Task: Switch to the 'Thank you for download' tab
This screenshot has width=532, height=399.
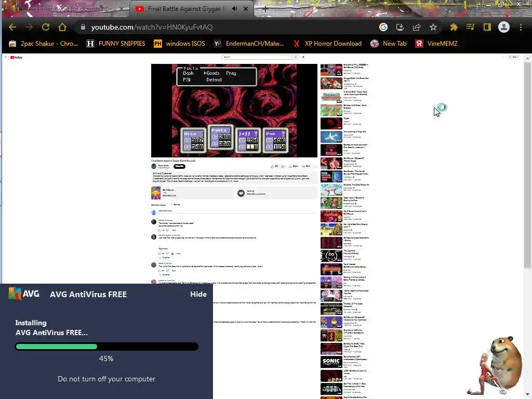Action: [68, 9]
